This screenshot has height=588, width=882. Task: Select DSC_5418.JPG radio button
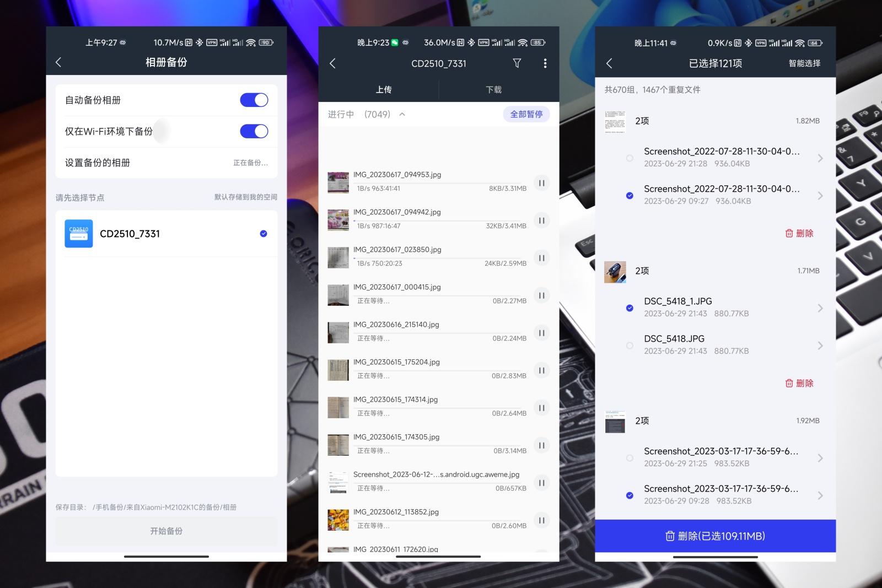coord(630,346)
